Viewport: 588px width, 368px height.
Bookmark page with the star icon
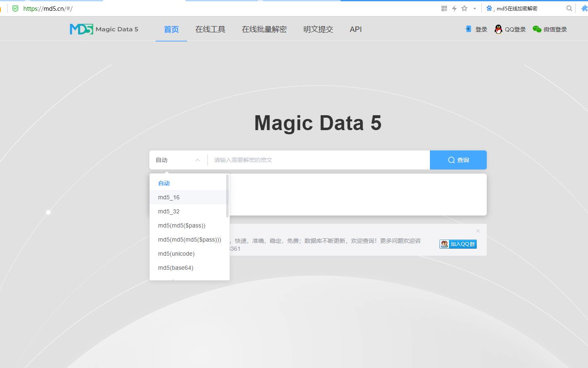[x=464, y=8]
